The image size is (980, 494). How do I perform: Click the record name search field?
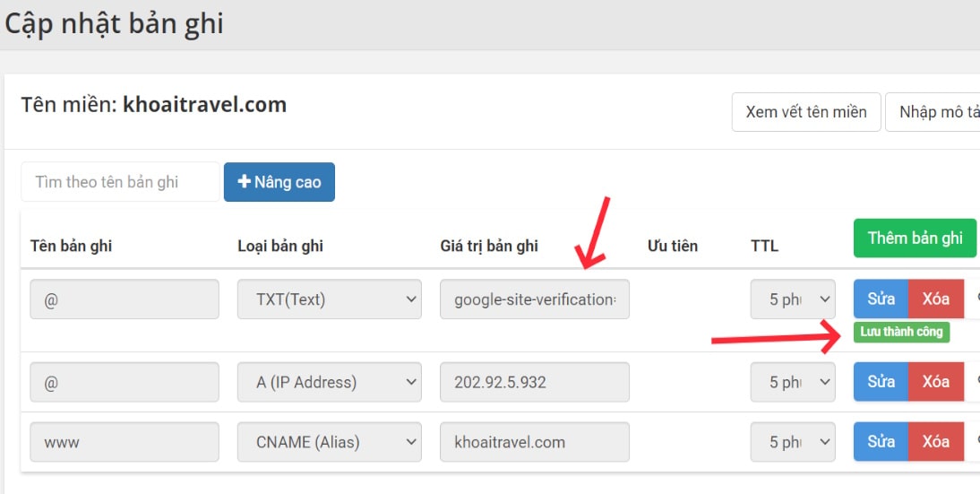(x=120, y=182)
